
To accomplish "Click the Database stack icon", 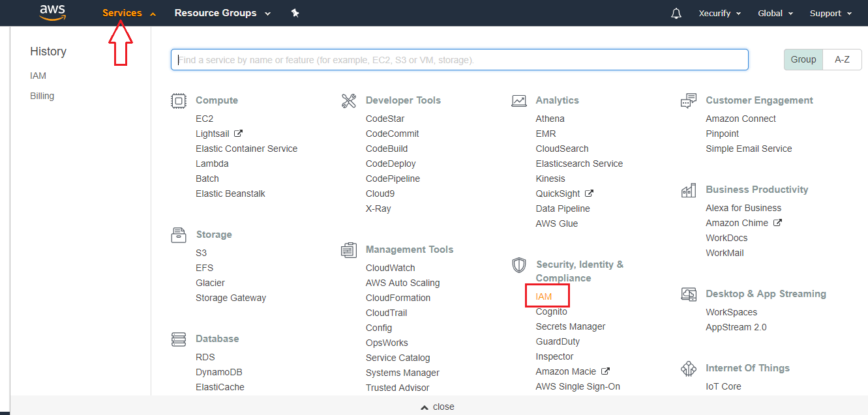I will (179, 339).
